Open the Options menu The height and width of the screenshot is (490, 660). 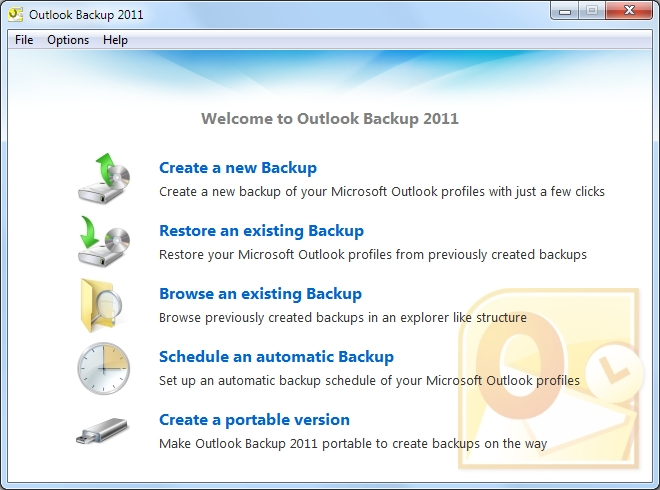click(68, 40)
